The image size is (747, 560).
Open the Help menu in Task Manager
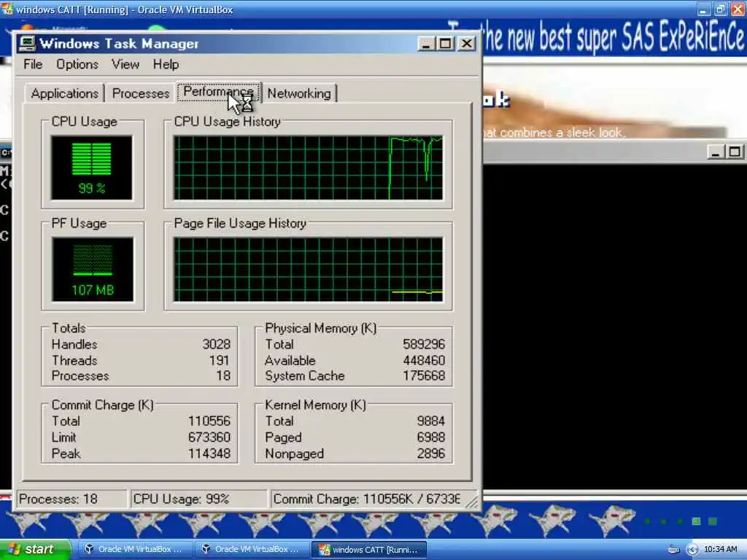(x=166, y=64)
